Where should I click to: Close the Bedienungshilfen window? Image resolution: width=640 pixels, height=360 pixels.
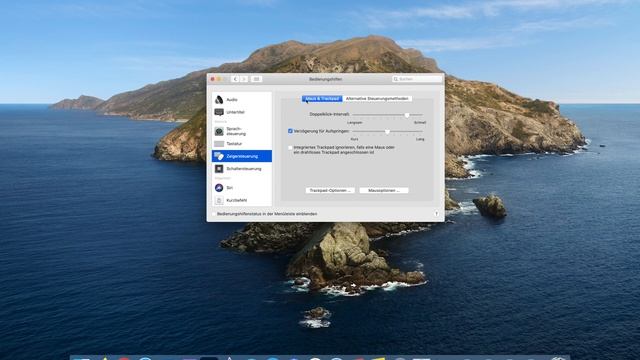pos(213,79)
